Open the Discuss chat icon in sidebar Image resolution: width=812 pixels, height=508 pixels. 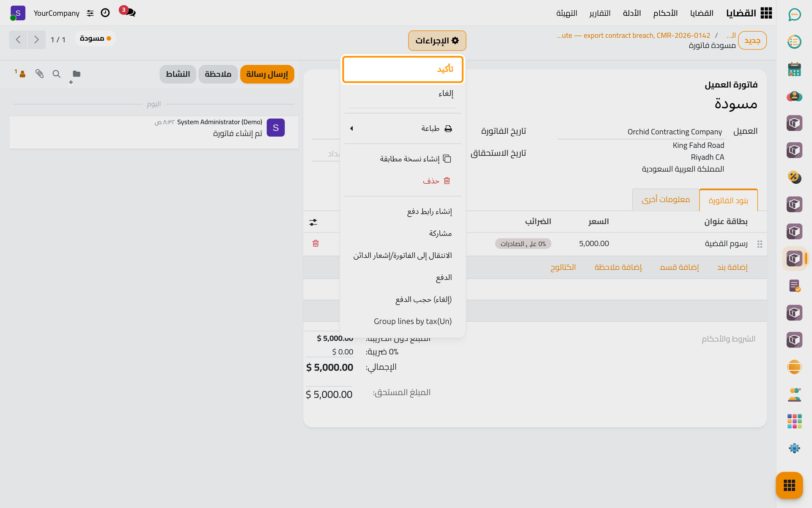tap(794, 15)
